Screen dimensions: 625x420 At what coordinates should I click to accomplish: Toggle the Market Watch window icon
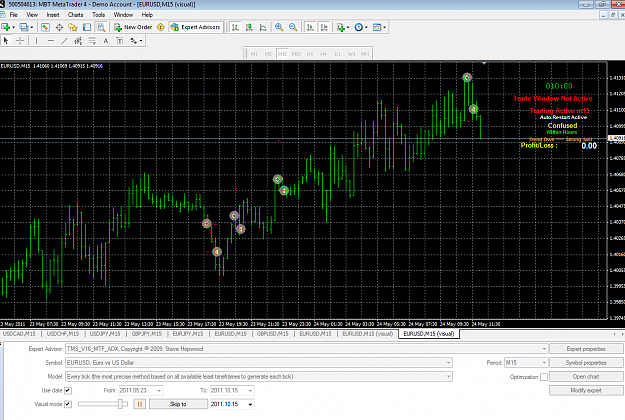(x=45, y=27)
